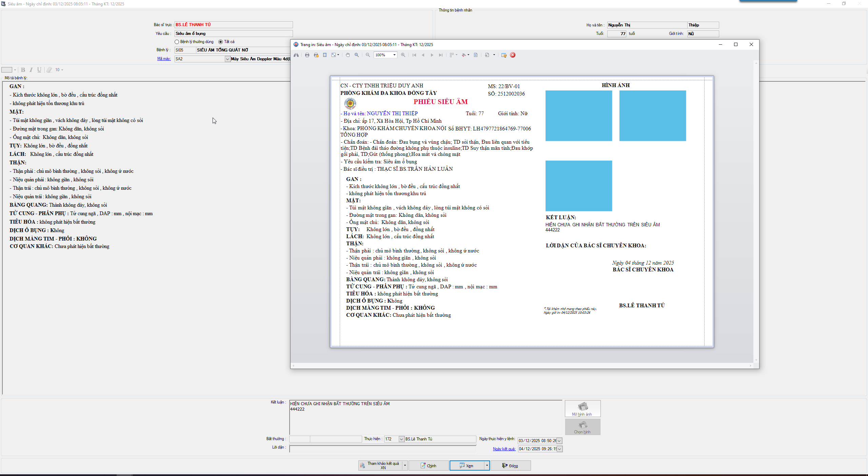Select 'Tất cả' radio button
Screen dimensions: 868x476
(x=220, y=42)
